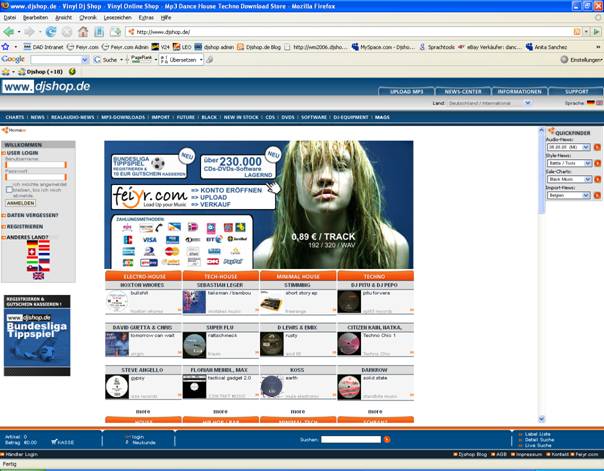Click the Benutzername input field
This screenshot has width=604, height=471.
pos(35,164)
